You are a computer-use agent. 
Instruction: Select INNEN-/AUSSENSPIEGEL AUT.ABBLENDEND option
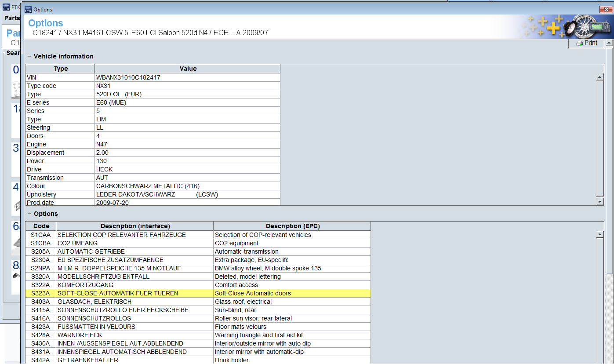click(x=120, y=343)
